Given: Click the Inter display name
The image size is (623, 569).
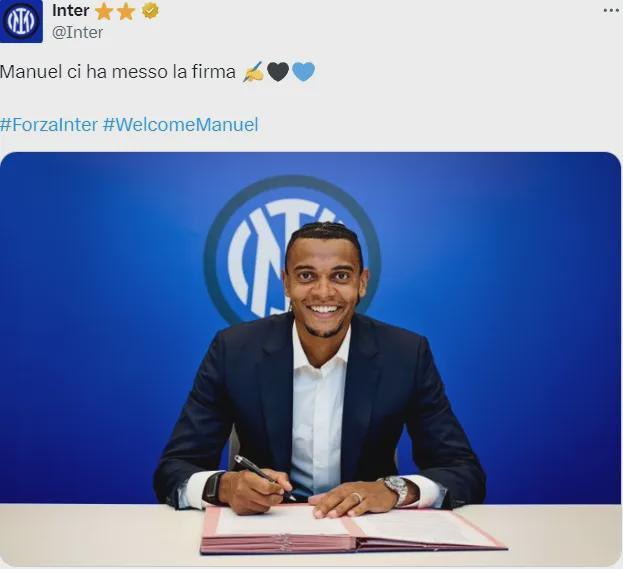Looking at the screenshot, I should coord(71,11).
